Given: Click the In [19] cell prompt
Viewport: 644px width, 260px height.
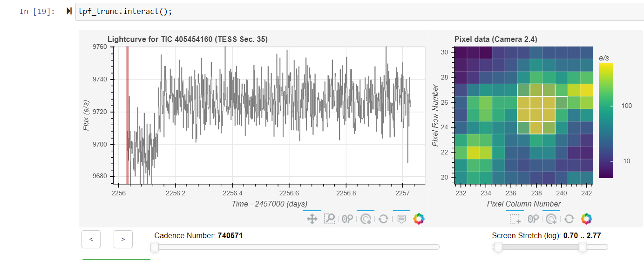Looking at the screenshot, I should point(37,11).
